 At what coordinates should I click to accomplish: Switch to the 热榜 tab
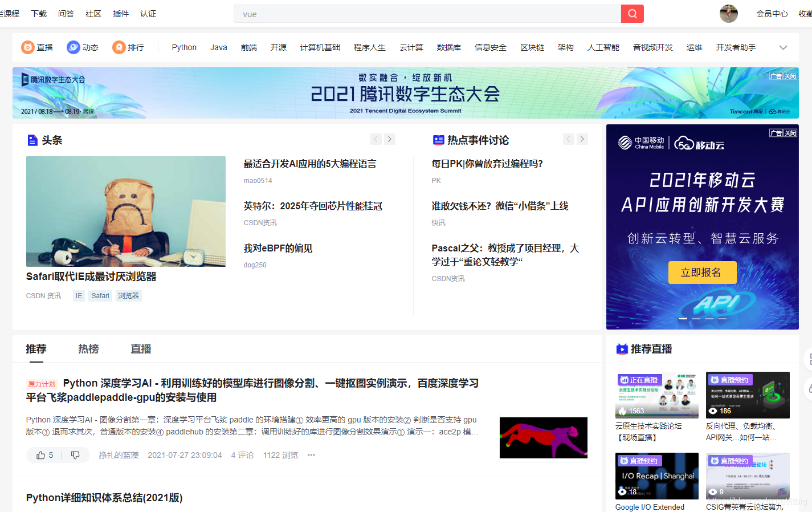88,349
